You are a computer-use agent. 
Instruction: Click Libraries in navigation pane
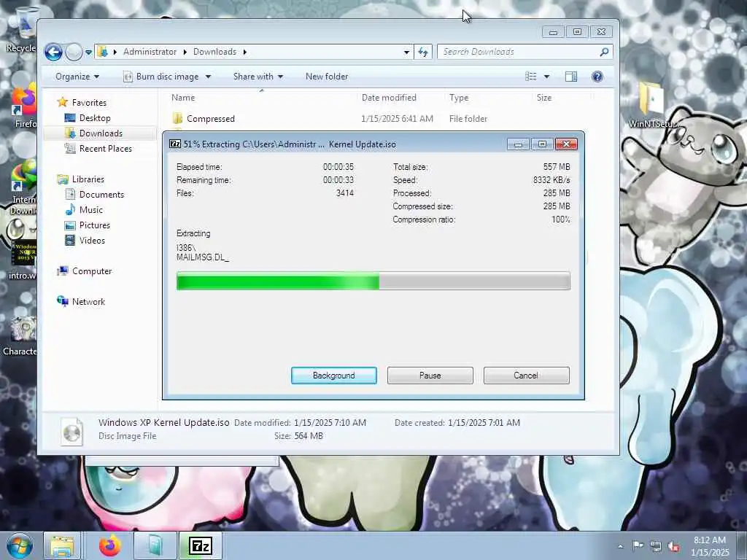pyautogui.click(x=88, y=179)
